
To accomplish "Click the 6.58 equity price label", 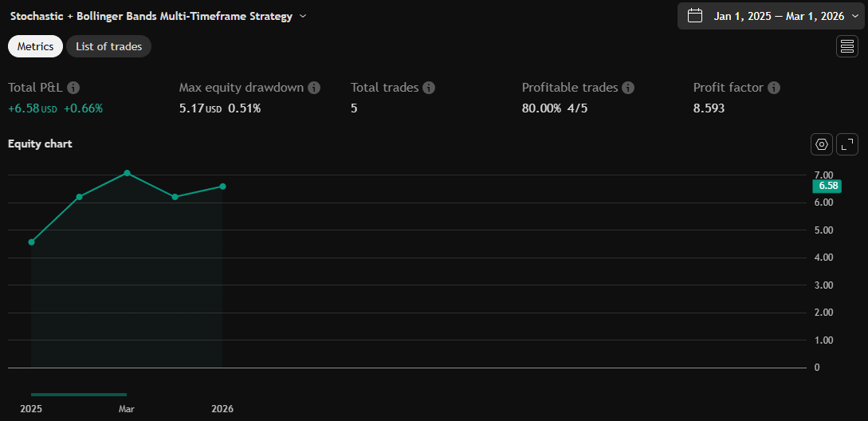I will point(828,186).
